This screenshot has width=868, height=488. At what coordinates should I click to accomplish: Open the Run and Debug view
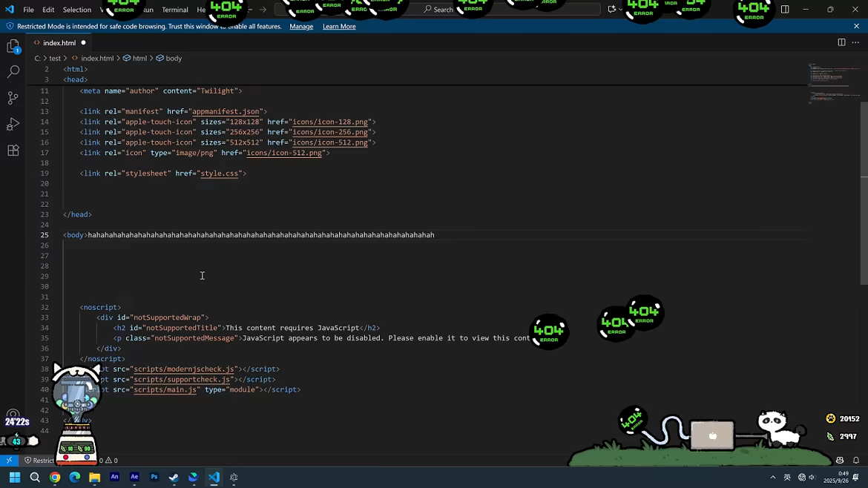click(x=13, y=124)
